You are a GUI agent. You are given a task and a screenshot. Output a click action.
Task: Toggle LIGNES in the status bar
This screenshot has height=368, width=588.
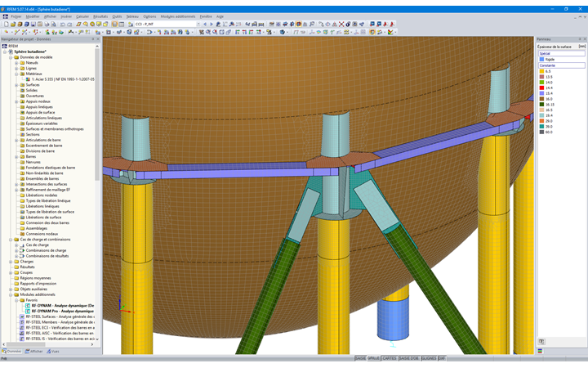coord(429,358)
